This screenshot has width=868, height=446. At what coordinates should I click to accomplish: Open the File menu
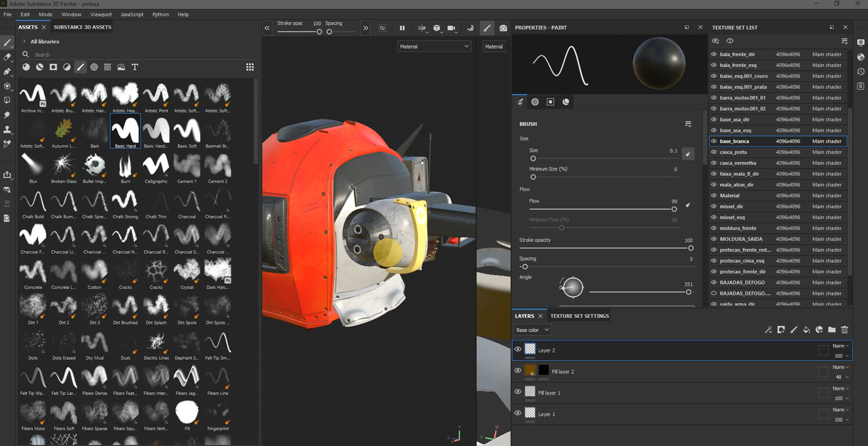pos(8,14)
